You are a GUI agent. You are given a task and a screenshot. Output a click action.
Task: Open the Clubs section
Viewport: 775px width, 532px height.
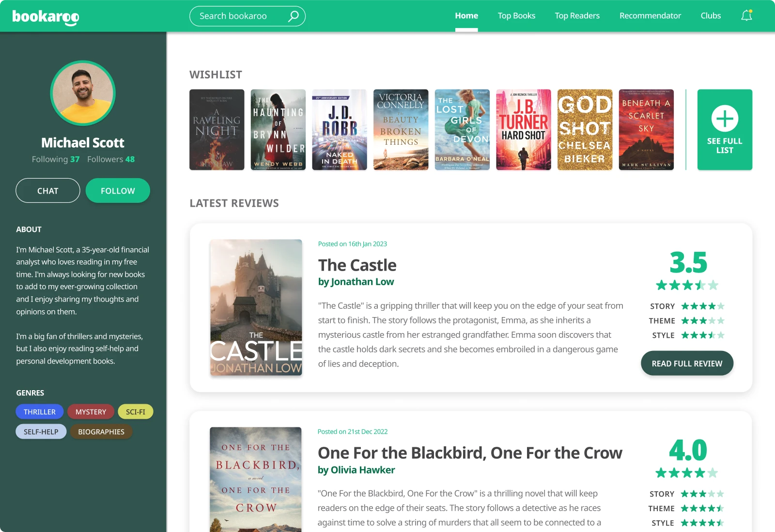coord(710,15)
